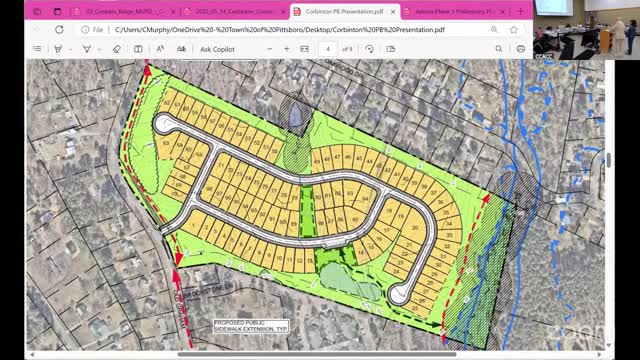Edit the current page number field
Screen dimensions: 640x360
(x=328, y=49)
